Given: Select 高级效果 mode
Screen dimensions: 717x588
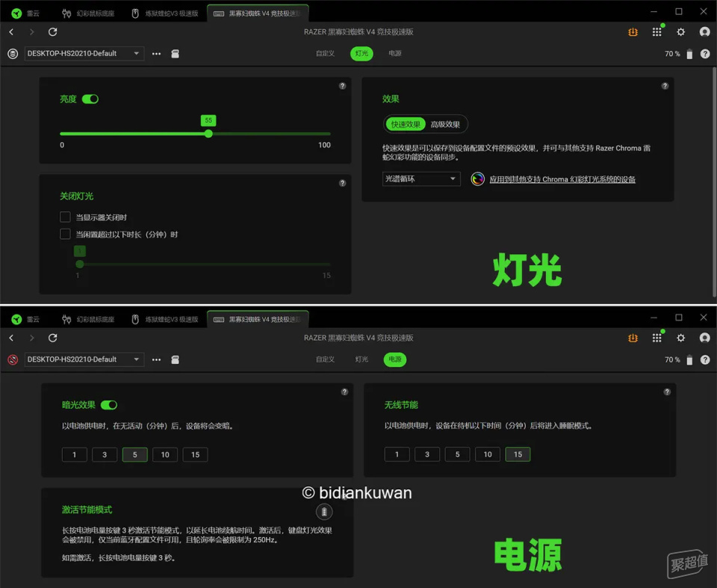Looking at the screenshot, I should 445,124.
